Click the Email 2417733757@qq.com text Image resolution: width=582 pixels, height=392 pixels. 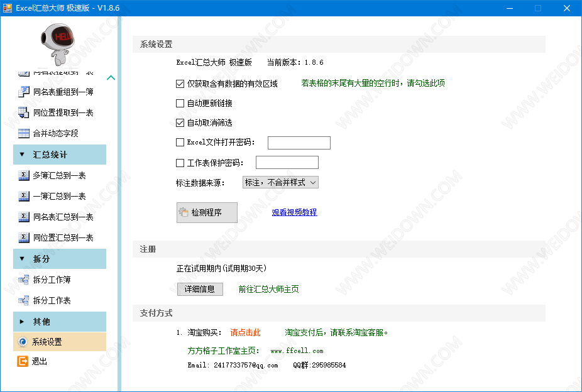[x=233, y=365]
